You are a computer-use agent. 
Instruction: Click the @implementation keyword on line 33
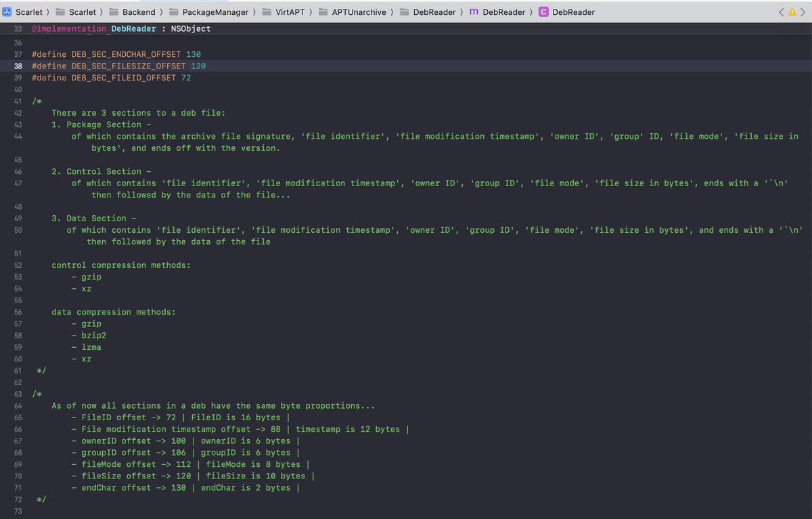69,28
